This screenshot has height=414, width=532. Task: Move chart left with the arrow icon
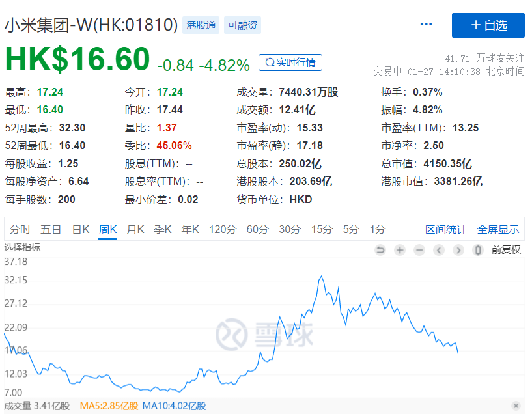point(439,250)
